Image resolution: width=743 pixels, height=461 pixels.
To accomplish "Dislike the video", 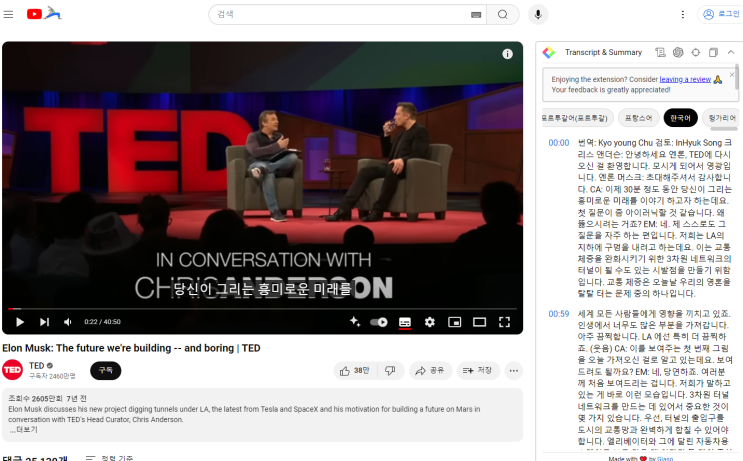I will pos(390,371).
